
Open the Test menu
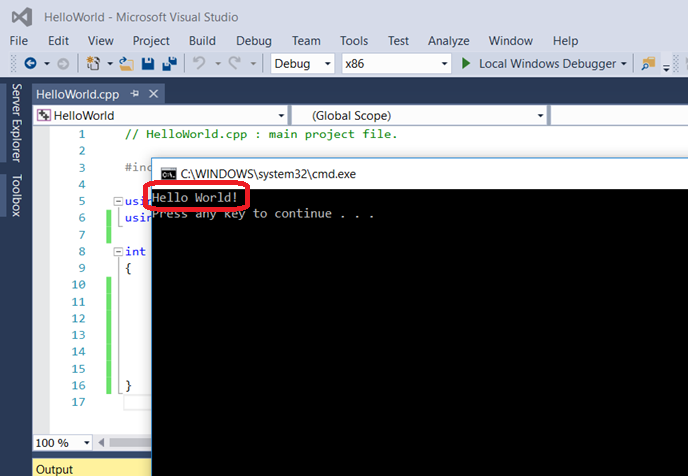tap(398, 41)
